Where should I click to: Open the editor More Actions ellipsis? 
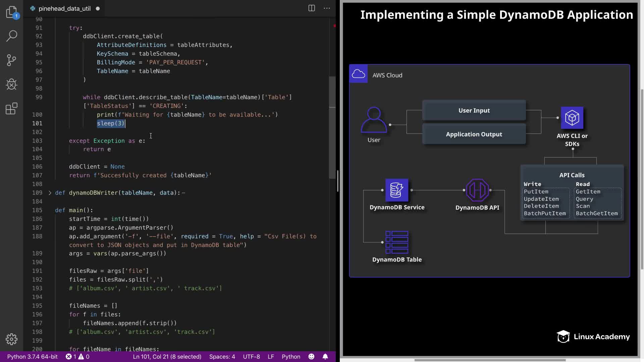(327, 8)
